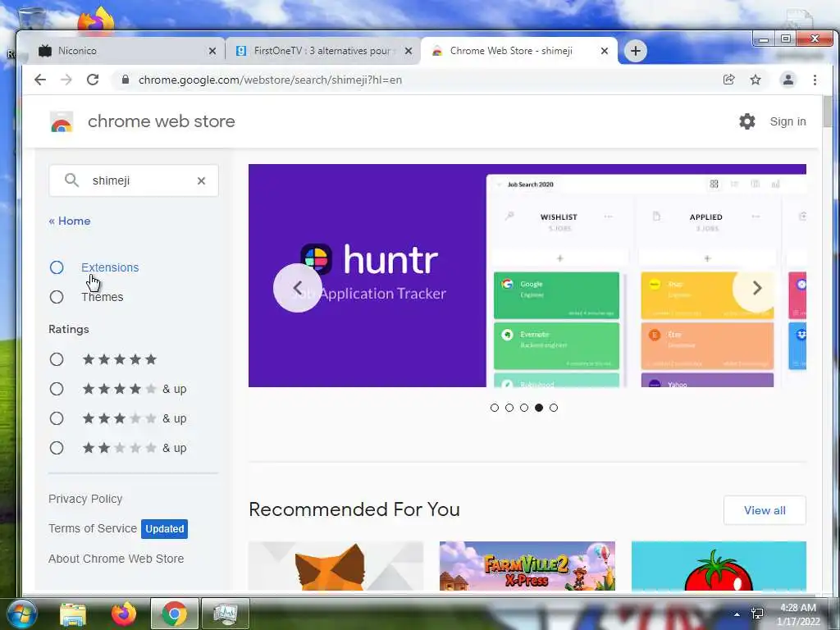
Task: Click the Chrome Web Store logo
Action: [x=62, y=122]
